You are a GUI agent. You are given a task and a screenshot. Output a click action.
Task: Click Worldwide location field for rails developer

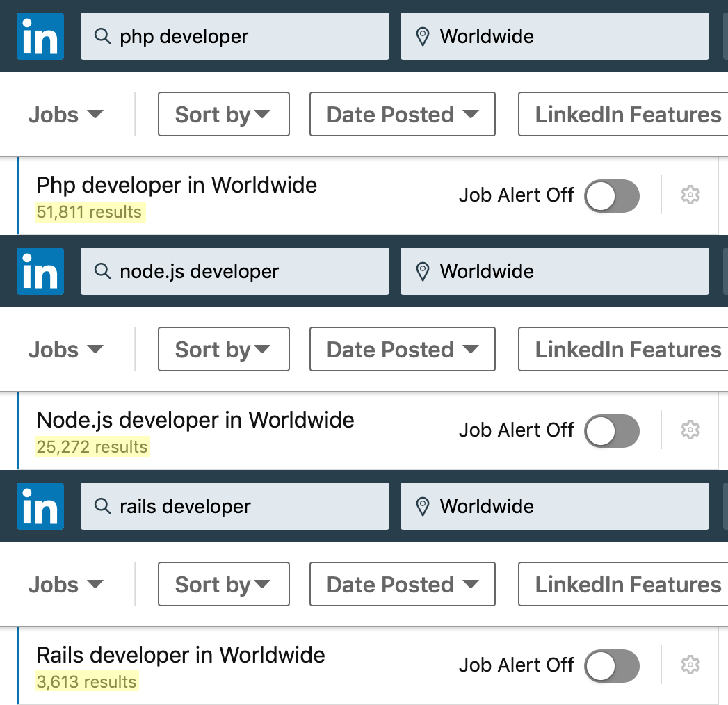(555, 506)
